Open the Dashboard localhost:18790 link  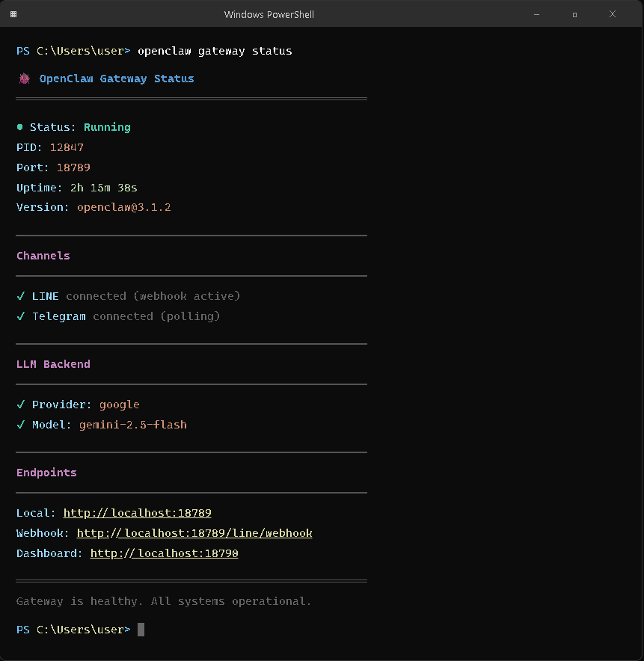pos(164,553)
